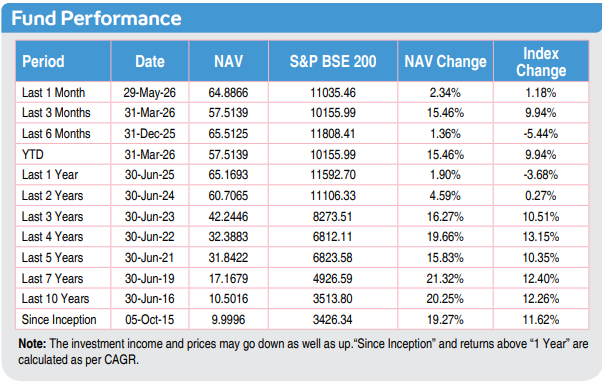Select the NAV Change column header
Image resolution: width=602 pixels, height=384 pixels.
pyautogui.click(x=445, y=61)
